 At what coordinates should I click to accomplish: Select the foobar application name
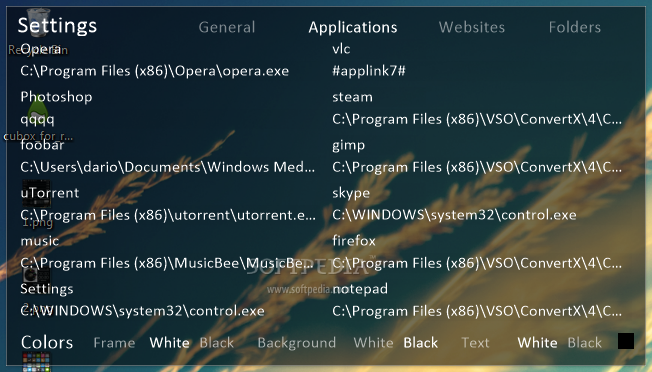[x=42, y=145]
